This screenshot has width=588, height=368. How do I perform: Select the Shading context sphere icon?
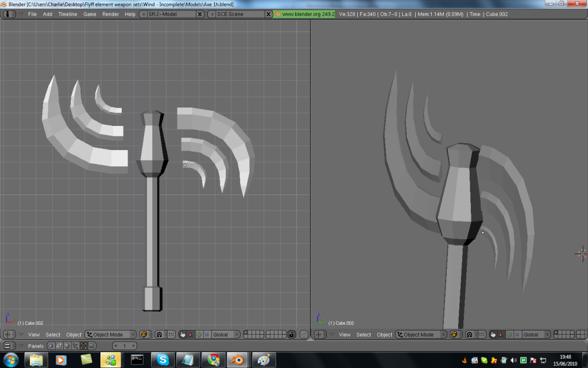pos(67,346)
